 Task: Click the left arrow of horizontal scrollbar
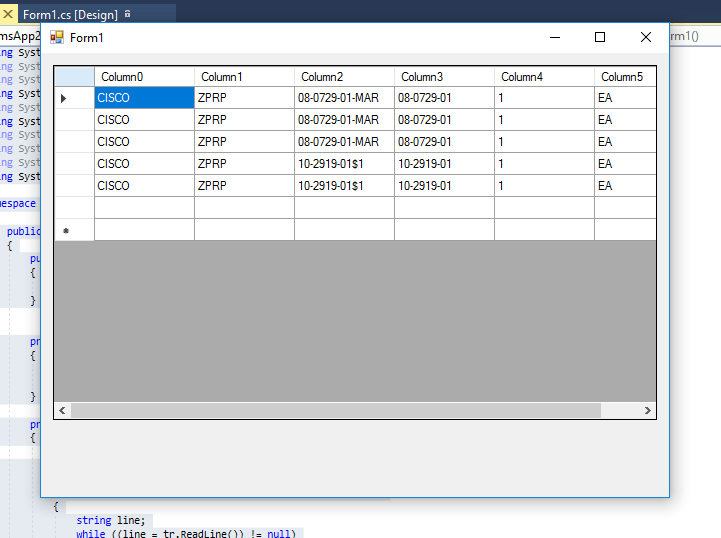coord(63,410)
